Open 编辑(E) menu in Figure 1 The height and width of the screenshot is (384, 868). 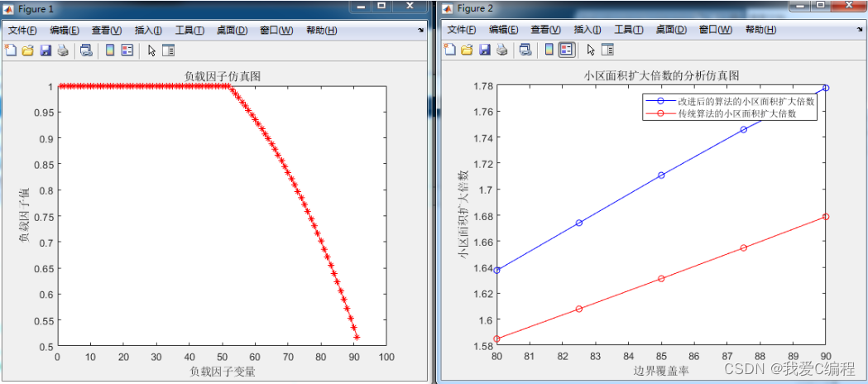click(x=65, y=31)
